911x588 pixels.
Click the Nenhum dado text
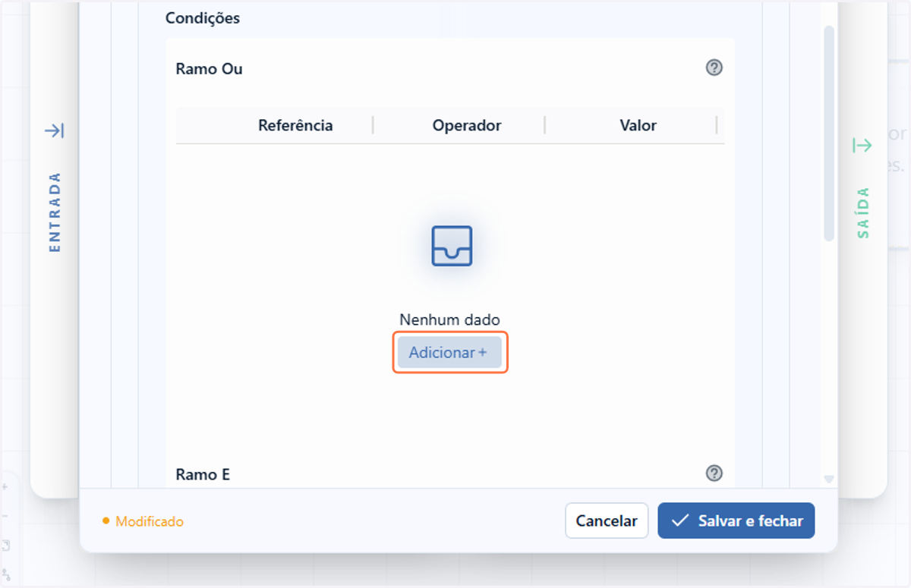click(449, 319)
